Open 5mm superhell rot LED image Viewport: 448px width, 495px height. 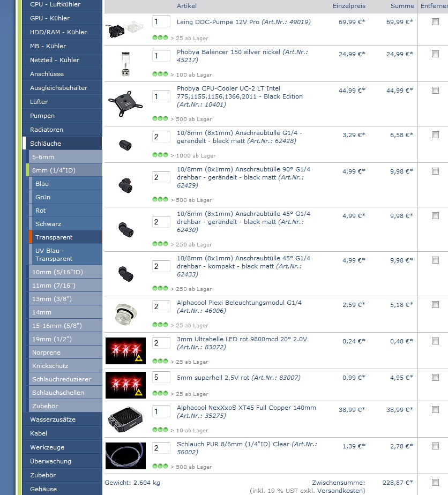(125, 385)
